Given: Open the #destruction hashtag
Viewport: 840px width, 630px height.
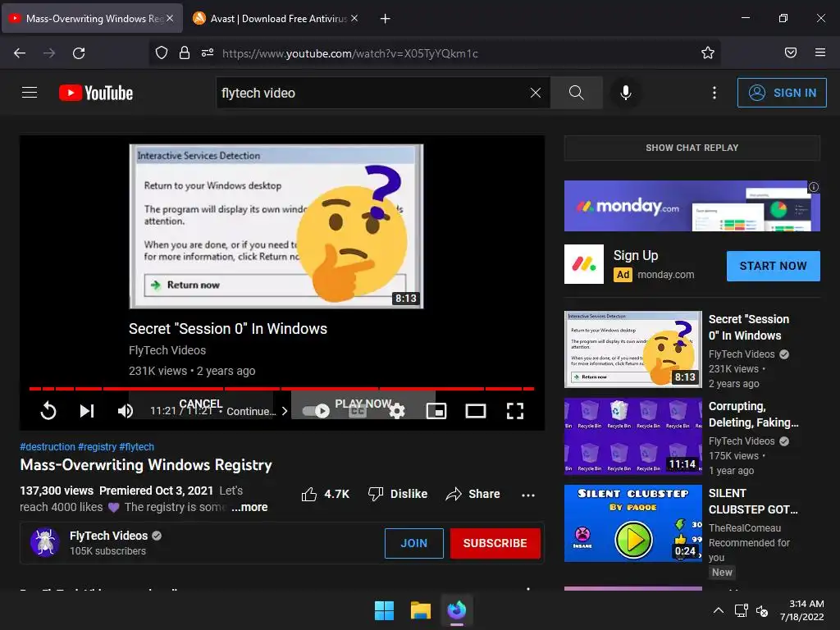Looking at the screenshot, I should click(x=48, y=447).
